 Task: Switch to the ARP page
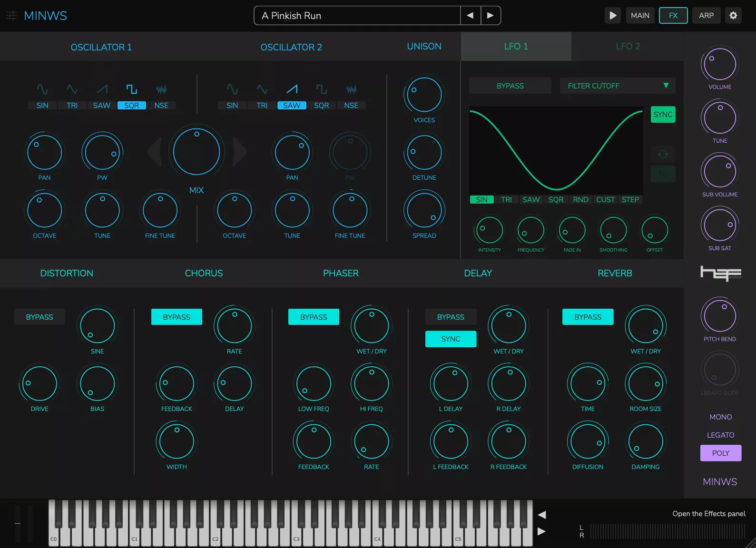tap(706, 15)
